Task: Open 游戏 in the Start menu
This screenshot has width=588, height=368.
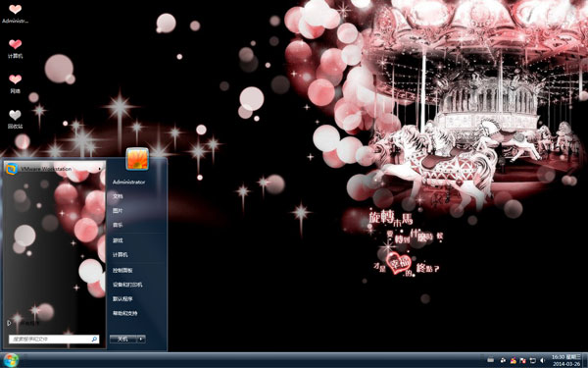Action: pyautogui.click(x=118, y=240)
